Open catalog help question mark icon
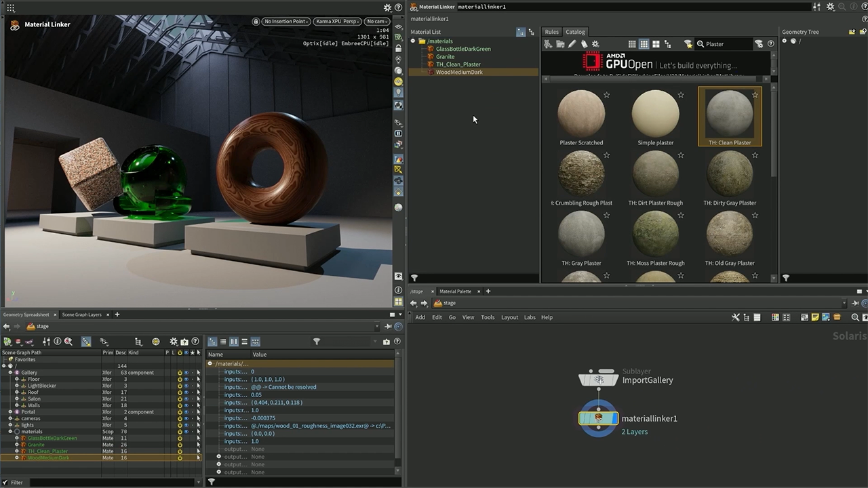Screen dimensions: 868x488 click(x=770, y=44)
